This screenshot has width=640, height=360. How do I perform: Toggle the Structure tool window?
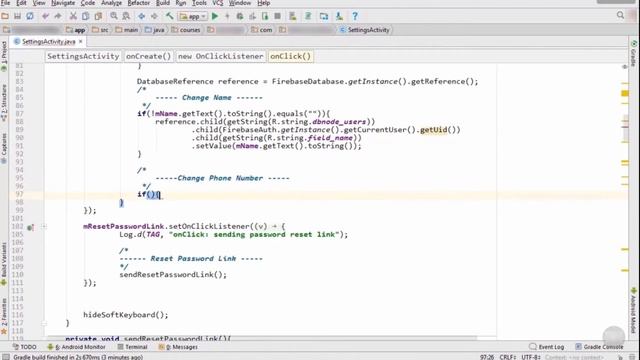point(4,103)
